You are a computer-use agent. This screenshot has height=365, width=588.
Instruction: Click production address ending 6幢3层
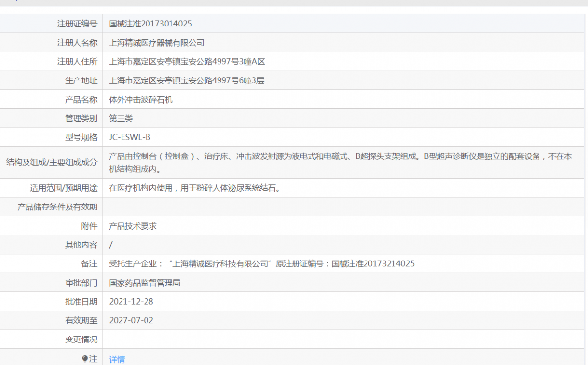click(x=187, y=80)
